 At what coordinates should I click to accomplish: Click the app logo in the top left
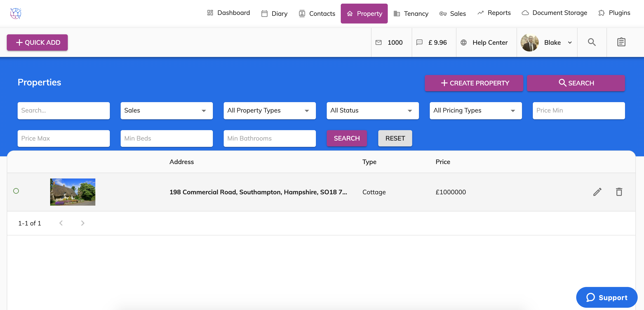coord(16,13)
